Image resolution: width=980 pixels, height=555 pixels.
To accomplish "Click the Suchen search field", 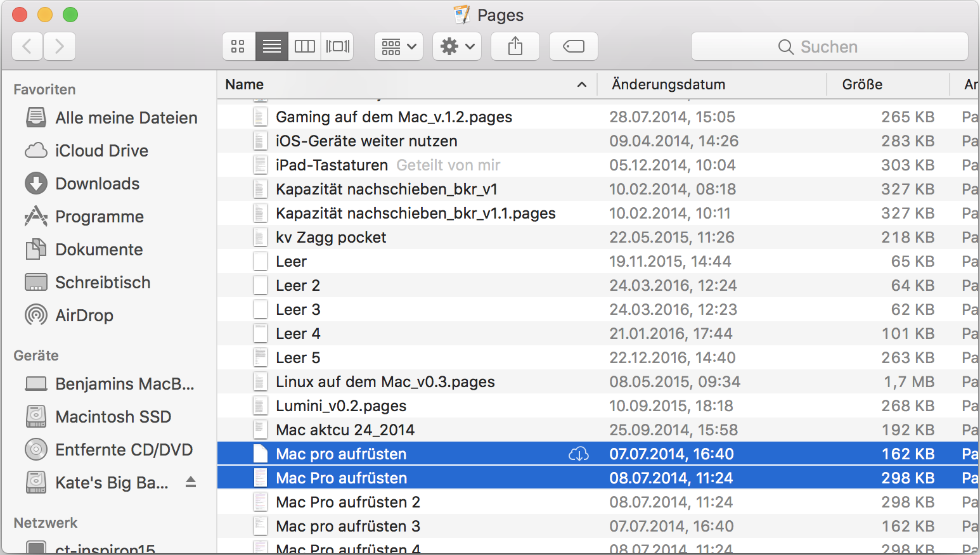I will (x=829, y=46).
